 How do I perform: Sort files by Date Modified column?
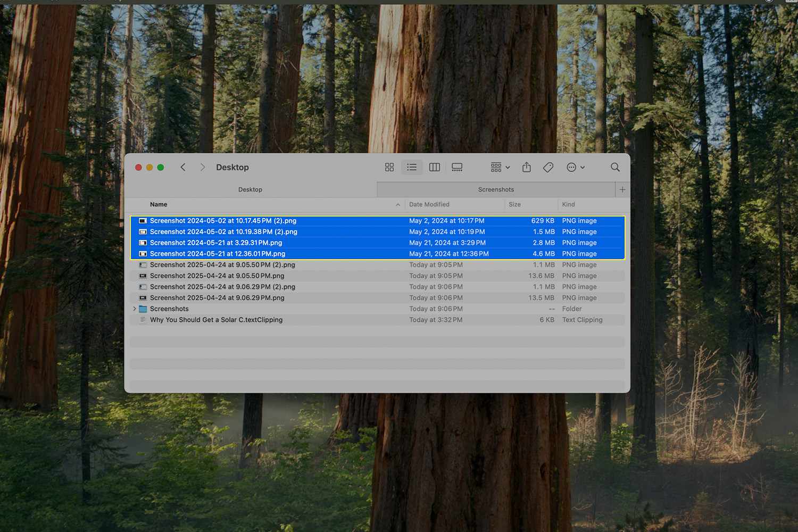(x=429, y=204)
